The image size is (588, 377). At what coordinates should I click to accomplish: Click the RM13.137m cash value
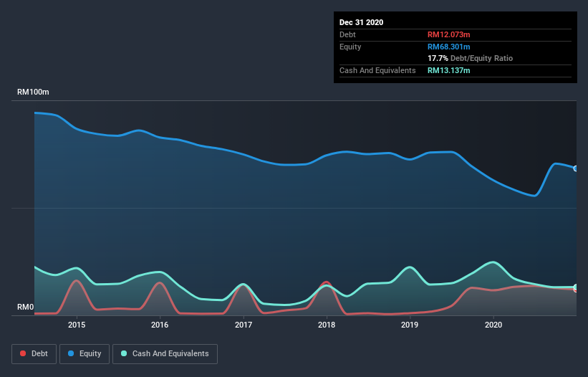click(x=448, y=70)
